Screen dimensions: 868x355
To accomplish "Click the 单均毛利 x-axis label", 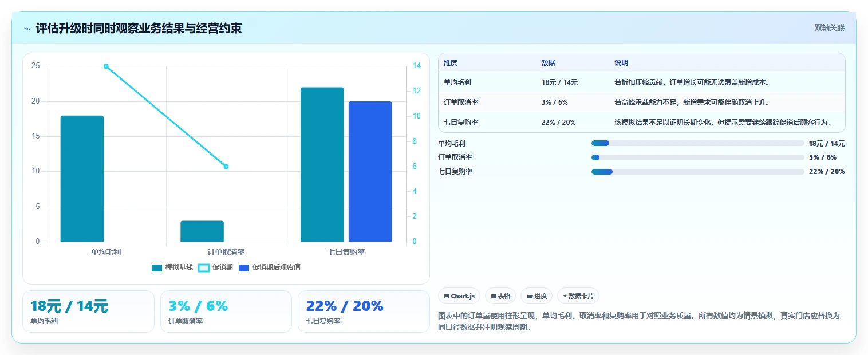I will tap(106, 251).
